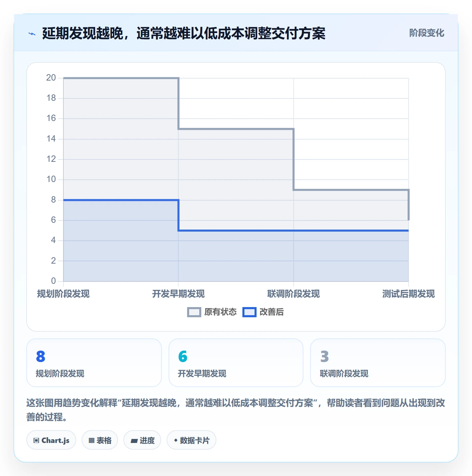This screenshot has height=476, width=472.
Task: Click the diamond icon in 数据卡片 chip
Action: [x=176, y=440]
